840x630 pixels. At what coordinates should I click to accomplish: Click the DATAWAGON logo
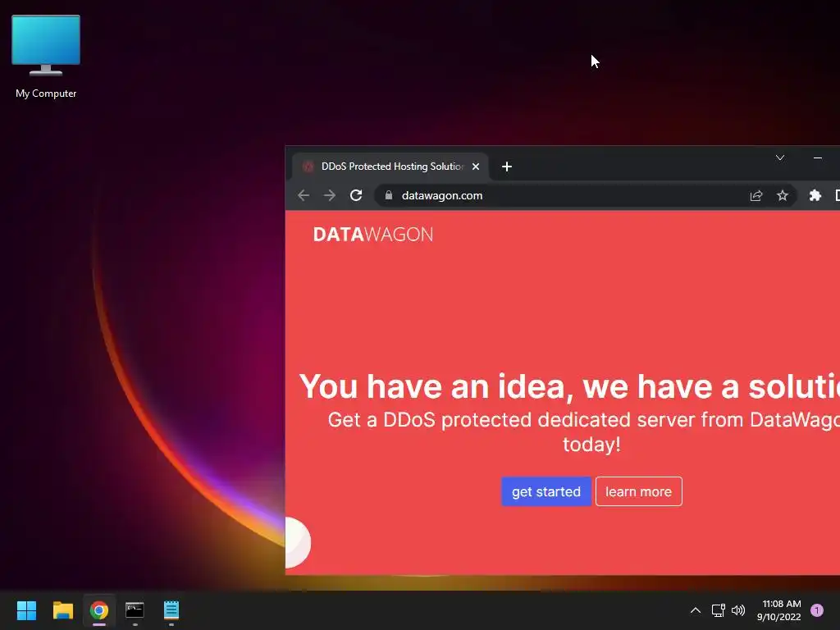(x=373, y=234)
